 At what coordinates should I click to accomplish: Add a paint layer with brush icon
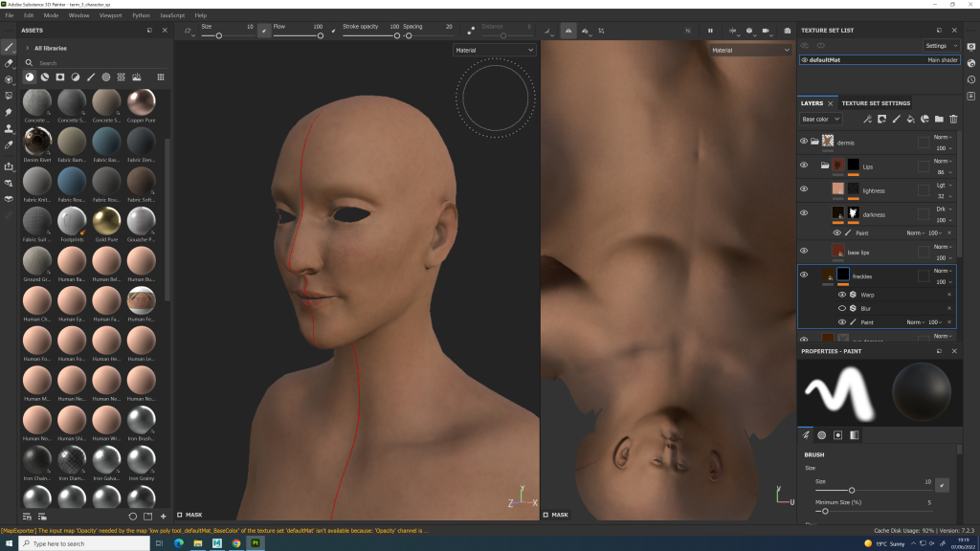point(896,119)
